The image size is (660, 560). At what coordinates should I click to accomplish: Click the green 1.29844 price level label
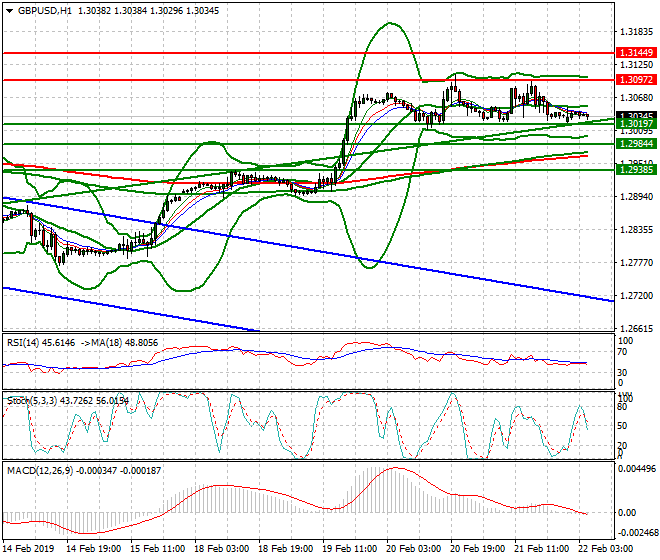tap(636, 144)
